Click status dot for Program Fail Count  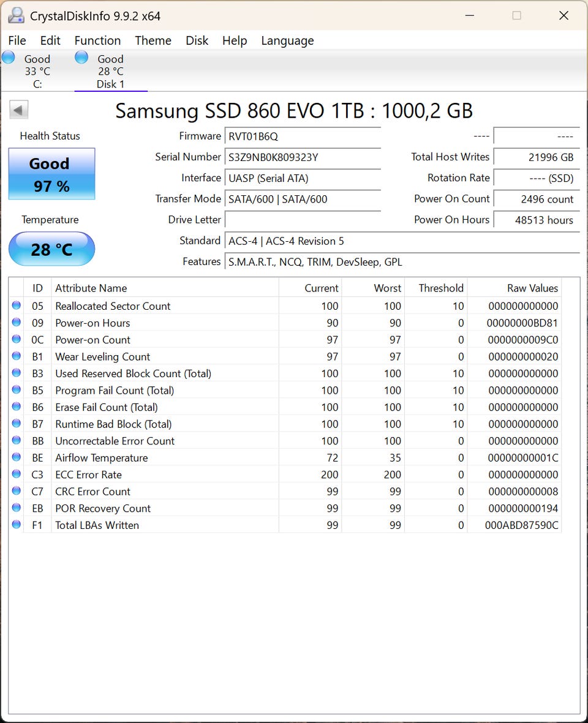pos(16,389)
